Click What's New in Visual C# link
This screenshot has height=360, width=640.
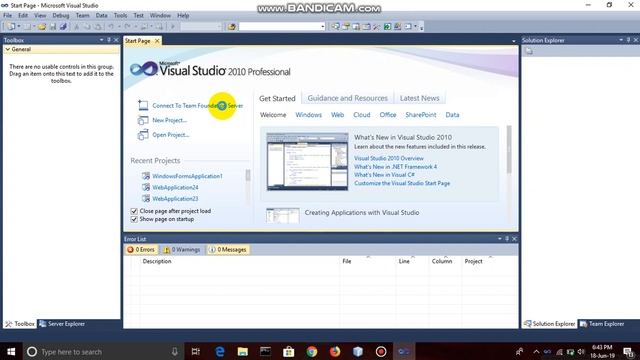(384, 175)
